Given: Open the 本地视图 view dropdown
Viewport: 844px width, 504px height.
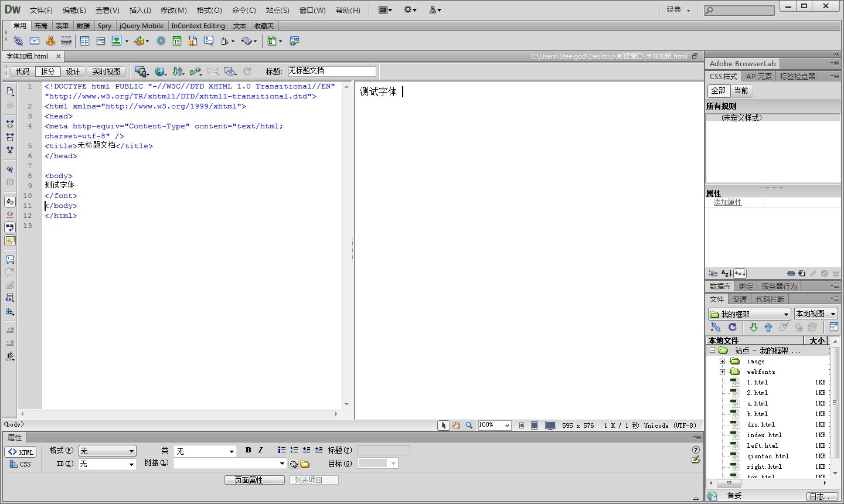Looking at the screenshot, I should [x=815, y=314].
